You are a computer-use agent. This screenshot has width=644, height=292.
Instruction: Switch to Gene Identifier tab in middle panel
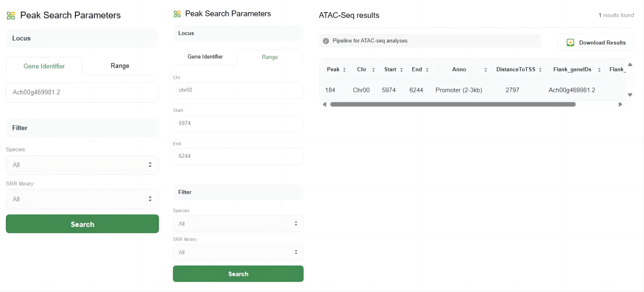(205, 56)
